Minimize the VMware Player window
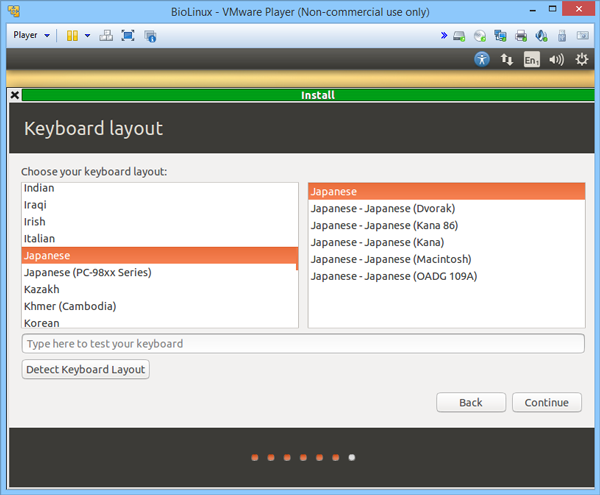 pyautogui.click(x=532, y=10)
